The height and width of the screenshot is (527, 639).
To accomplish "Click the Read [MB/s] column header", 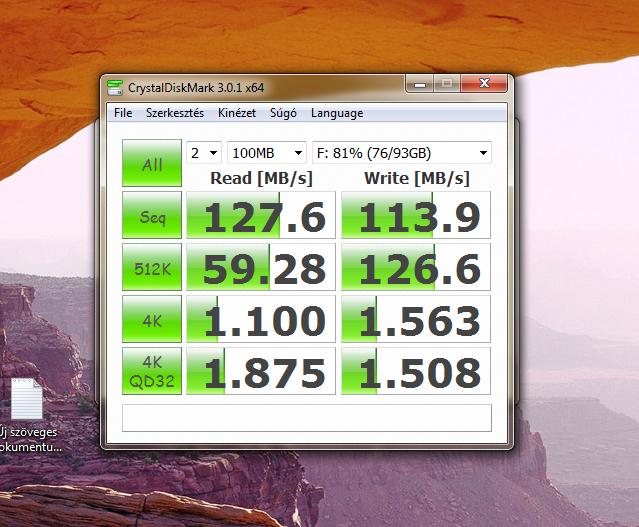I will click(261, 179).
